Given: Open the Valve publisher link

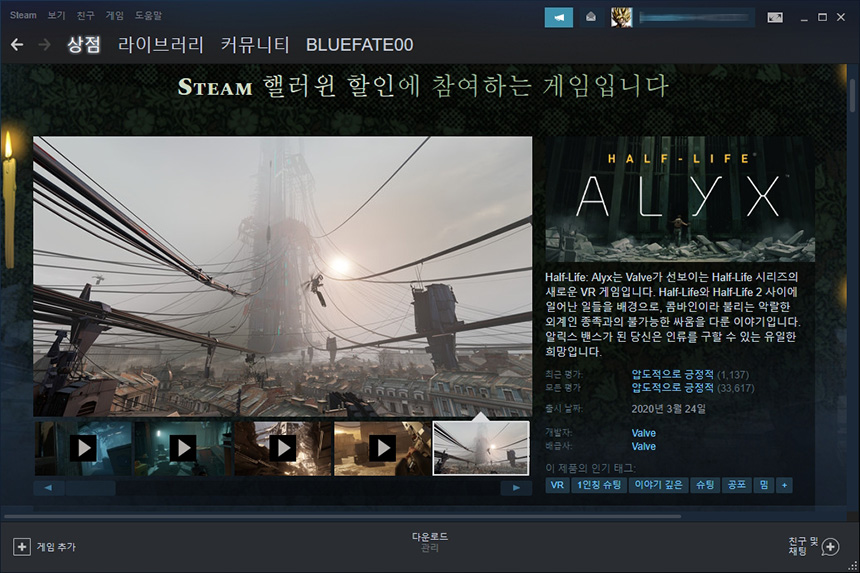Looking at the screenshot, I should [x=643, y=446].
